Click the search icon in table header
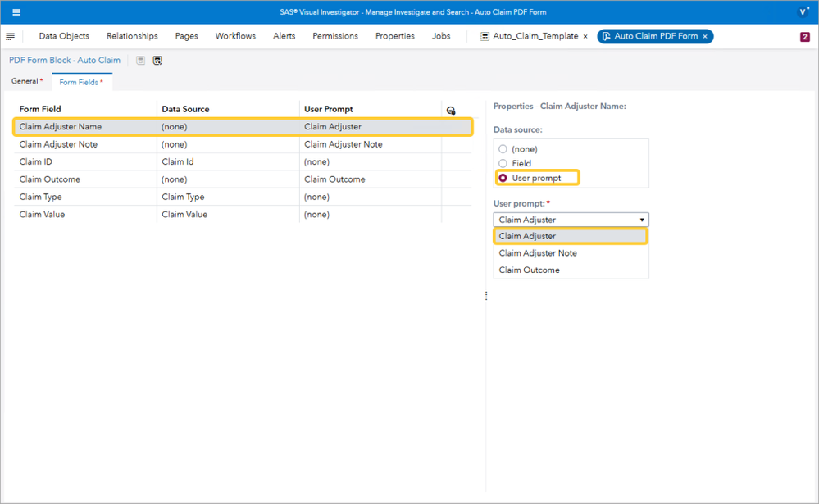 (x=451, y=110)
